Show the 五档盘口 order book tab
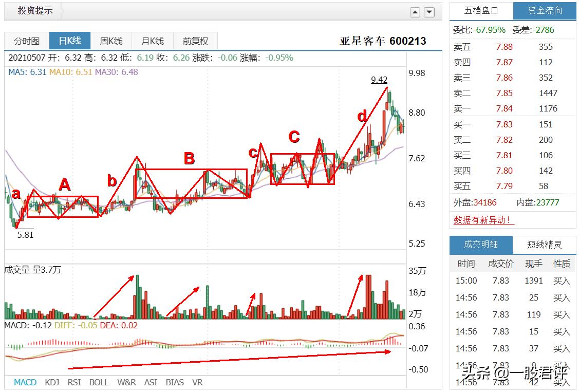Image resolution: width=579 pixels, height=392 pixels. pyautogui.click(x=481, y=11)
